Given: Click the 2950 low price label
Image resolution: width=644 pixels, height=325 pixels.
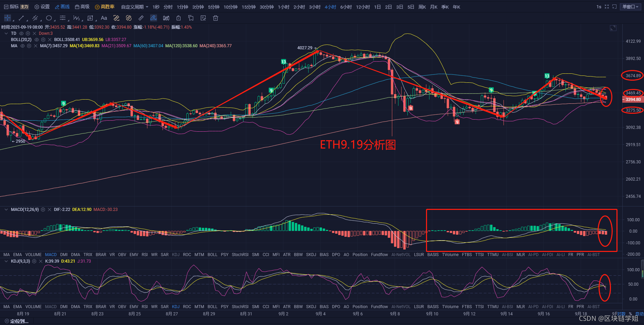Looking at the screenshot, I should (x=20, y=141).
